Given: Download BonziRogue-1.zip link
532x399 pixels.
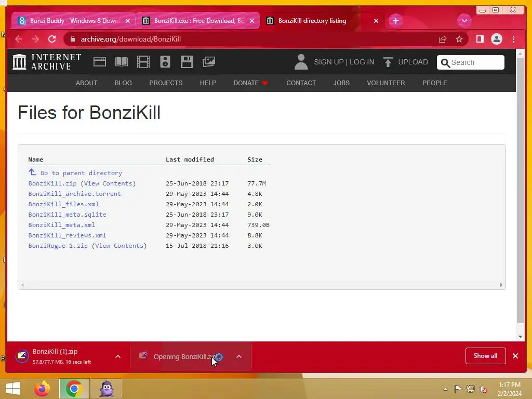Looking at the screenshot, I should [x=58, y=246].
